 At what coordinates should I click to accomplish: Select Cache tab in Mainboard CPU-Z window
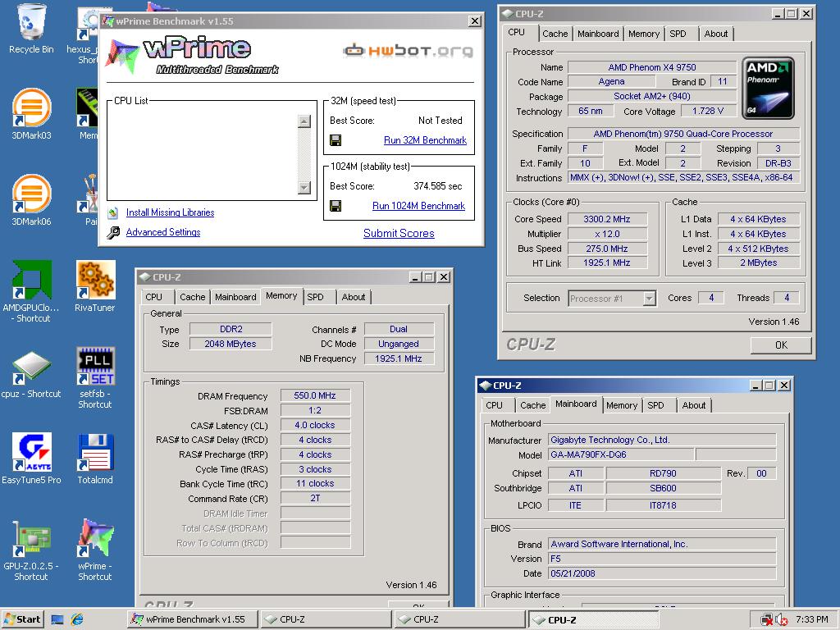coord(533,405)
